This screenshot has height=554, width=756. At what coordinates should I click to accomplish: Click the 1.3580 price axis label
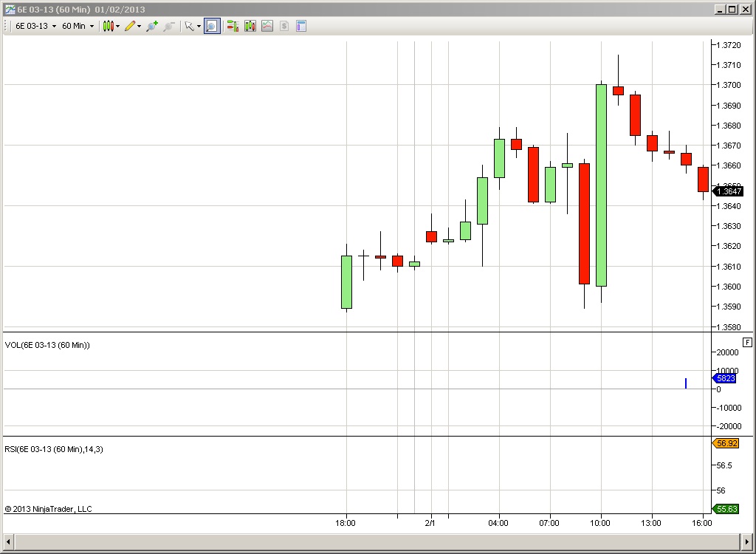point(729,327)
